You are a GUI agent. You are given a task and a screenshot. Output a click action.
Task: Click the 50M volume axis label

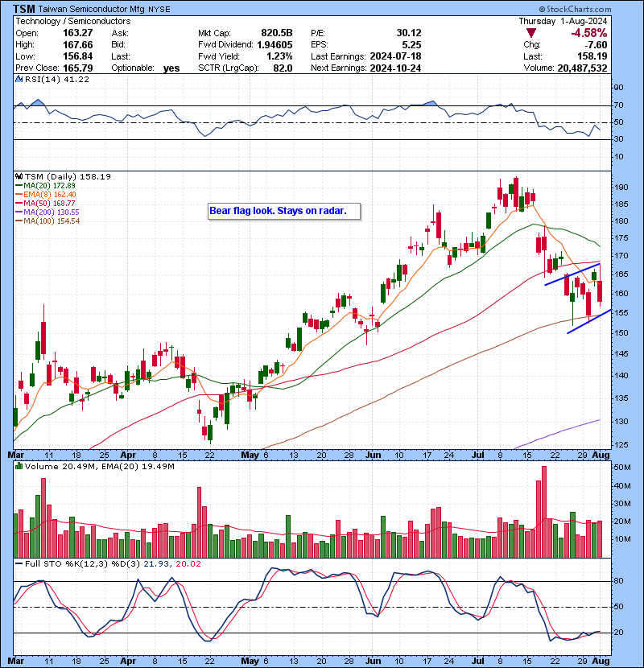point(622,468)
